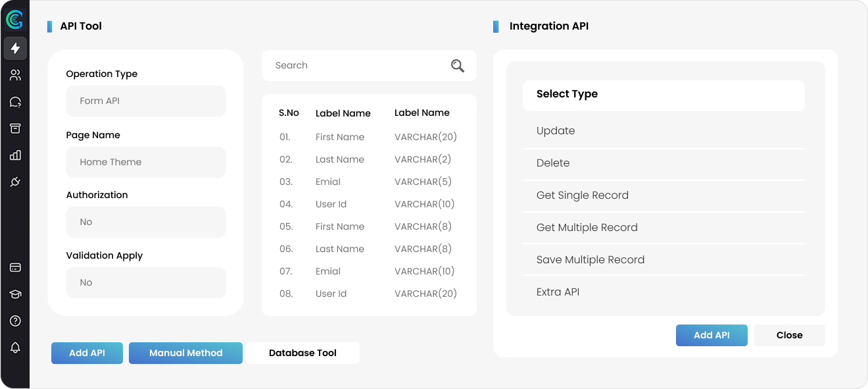Open the analytics bar chart icon
This screenshot has width=868, height=389.
click(x=14, y=155)
